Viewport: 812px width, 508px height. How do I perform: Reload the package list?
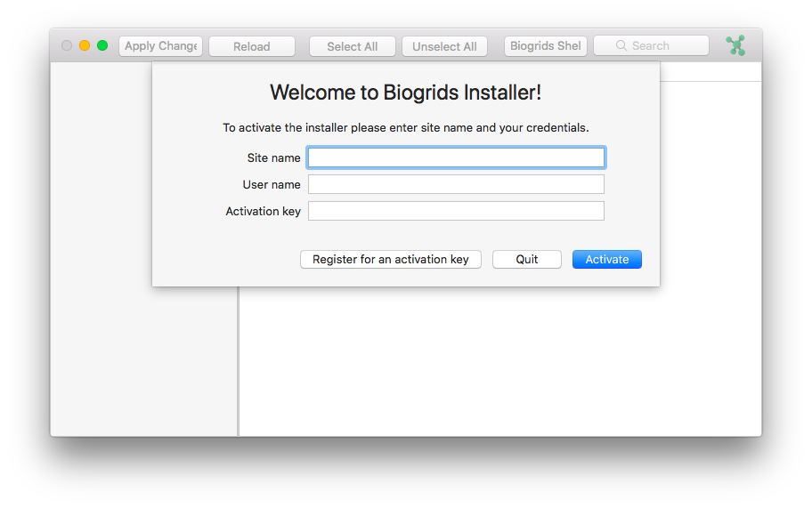[x=252, y=46]
